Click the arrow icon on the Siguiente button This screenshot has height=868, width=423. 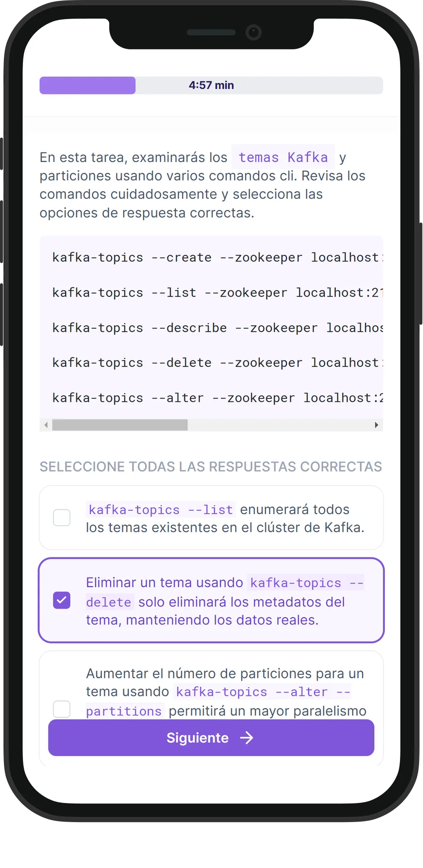point(247,738)
